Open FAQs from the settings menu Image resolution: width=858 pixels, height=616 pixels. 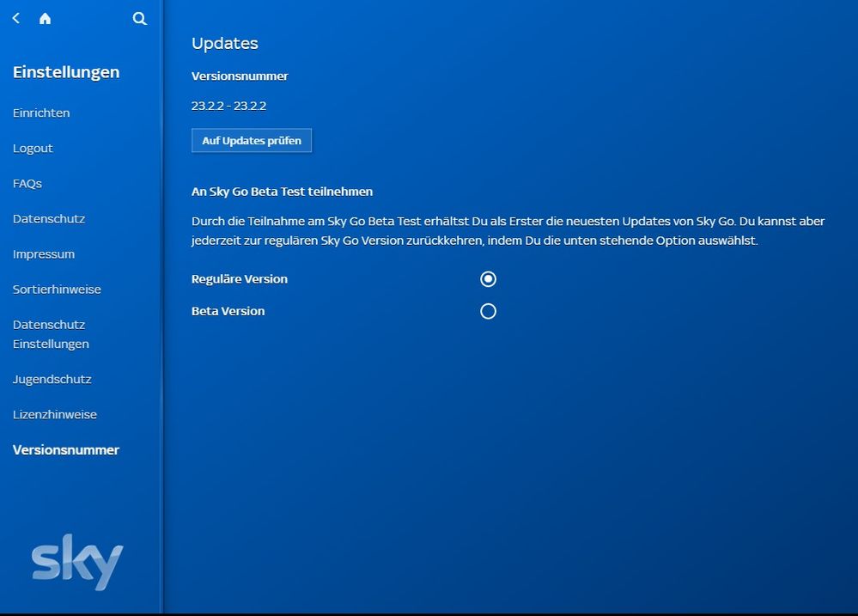27,184
